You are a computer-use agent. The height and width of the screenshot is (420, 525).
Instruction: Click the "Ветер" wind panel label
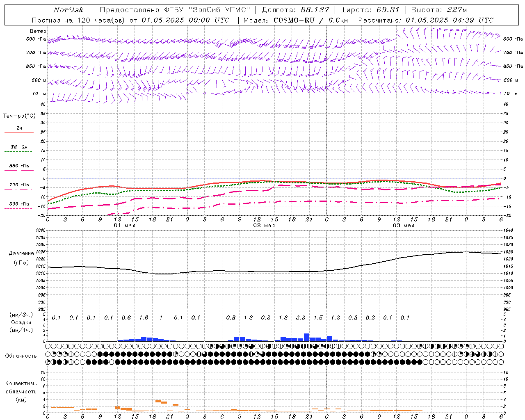[x=38, y=31]
